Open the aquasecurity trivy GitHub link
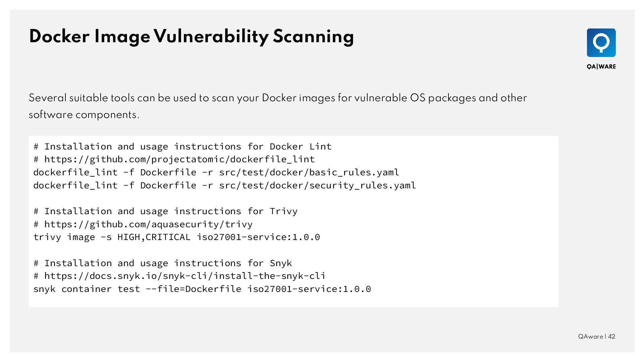The width and height of the screenshot is (644, 362). (148, 224)
